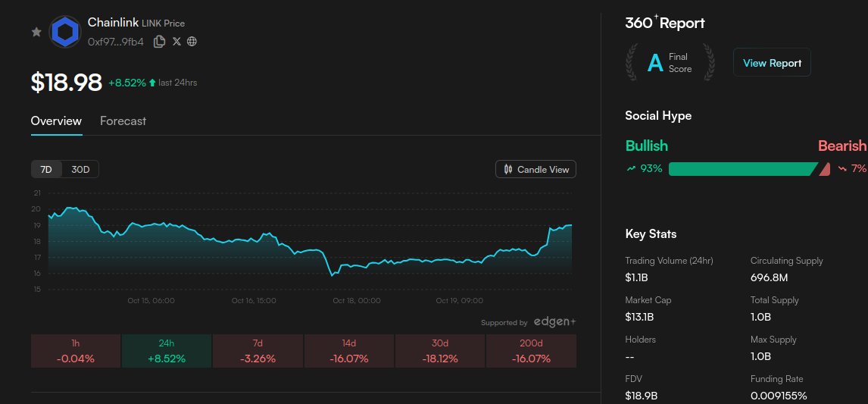Image resolution: width=868 pixels, height=404 pixels.
Task: Click Trading Volume value $1.1B
Action: pos(635,277)
